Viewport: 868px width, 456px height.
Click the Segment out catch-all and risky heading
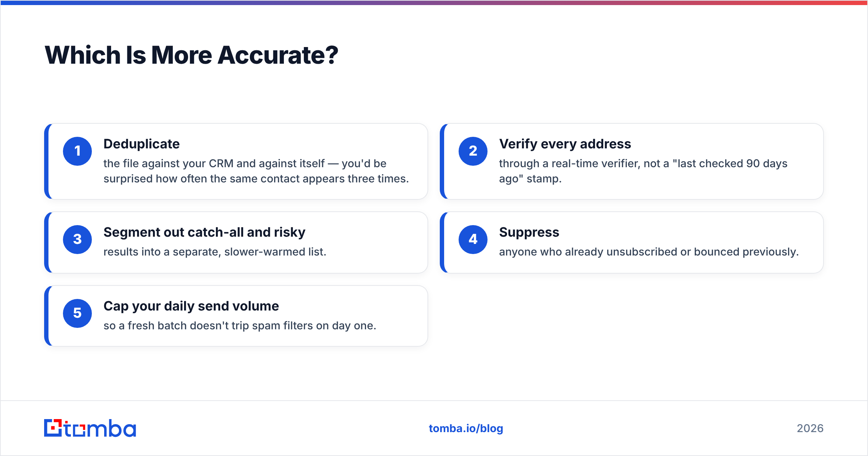click(x=204, y=232)
